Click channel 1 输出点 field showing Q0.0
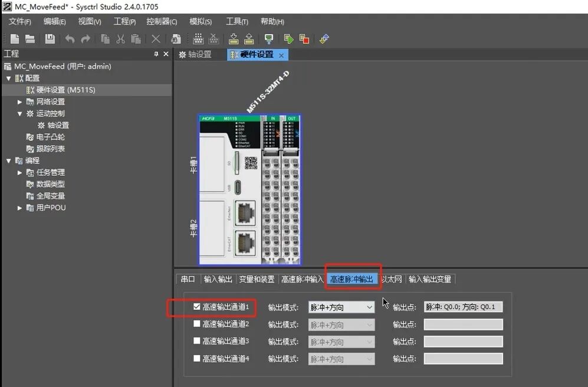The width and height of the screenshot is (588, 387). pos(463,307)
